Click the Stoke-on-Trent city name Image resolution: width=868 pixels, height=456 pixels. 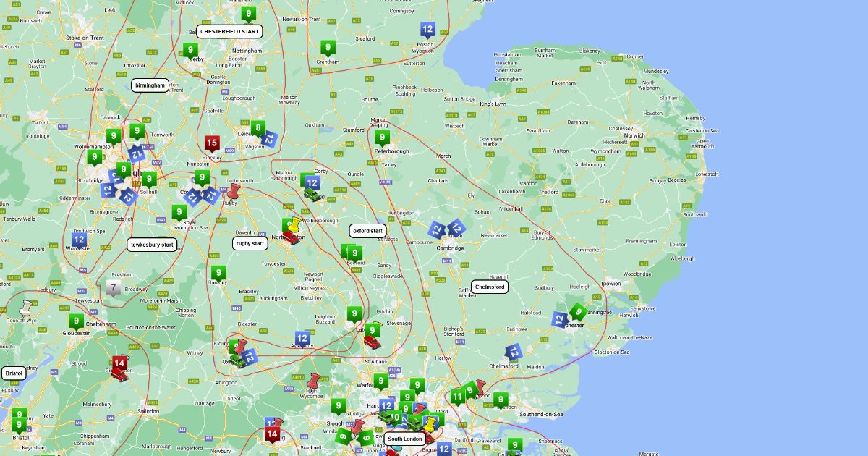click(x=85, y=37)
